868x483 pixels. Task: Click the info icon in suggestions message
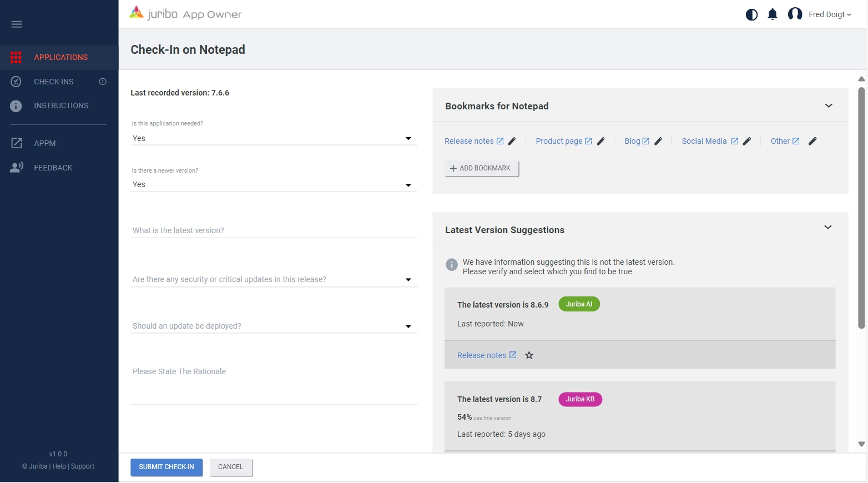(x=452, y=265)
